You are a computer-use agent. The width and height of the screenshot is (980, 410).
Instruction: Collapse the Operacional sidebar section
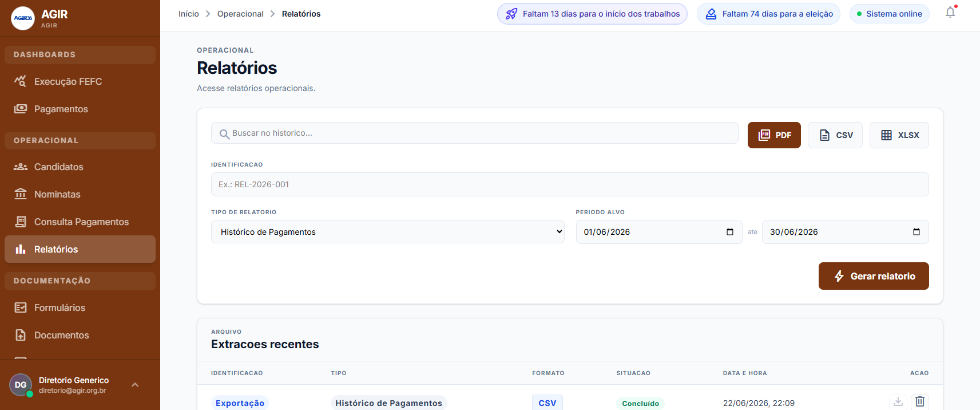tap(80, 140)
